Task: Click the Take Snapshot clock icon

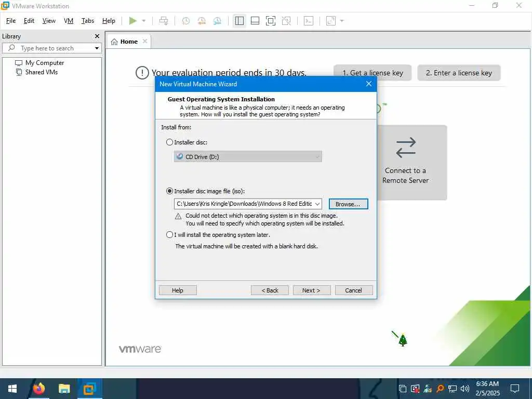Action: 185,21
